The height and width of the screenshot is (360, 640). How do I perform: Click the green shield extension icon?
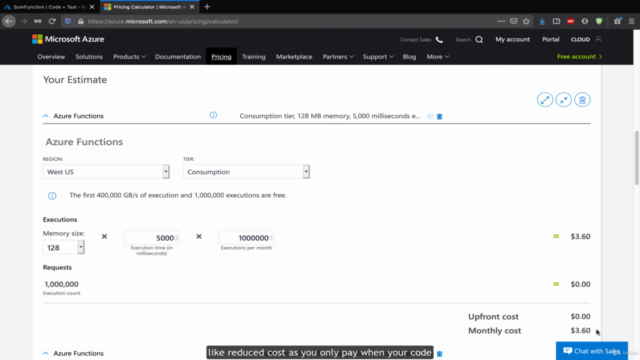(x=599, y=21)
